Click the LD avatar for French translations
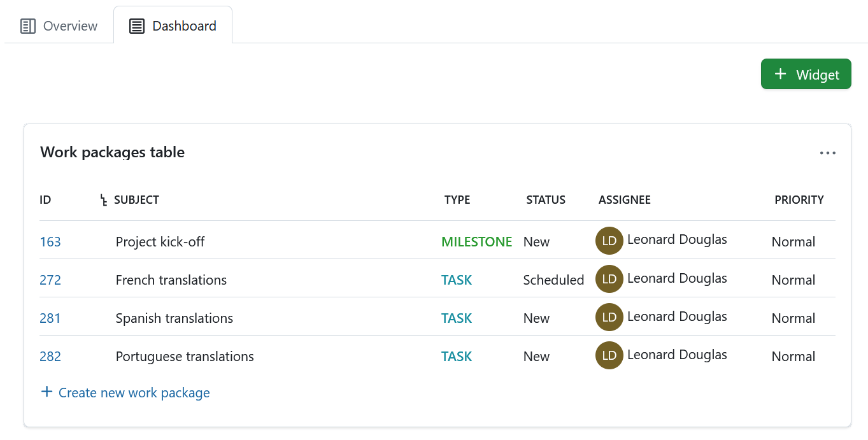868x440 pixels. (x=609, y=278)
